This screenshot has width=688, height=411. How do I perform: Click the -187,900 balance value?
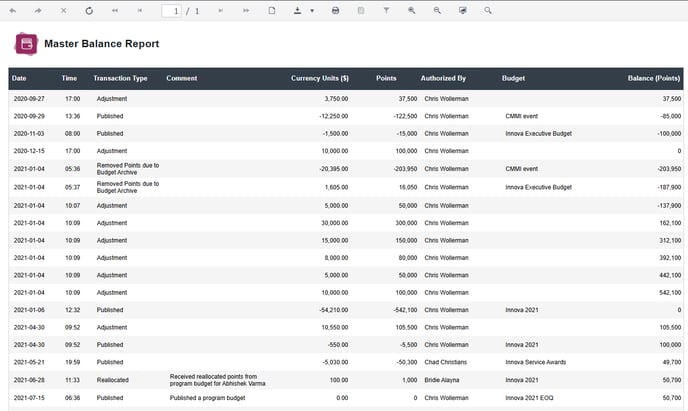tap(669, 187)
